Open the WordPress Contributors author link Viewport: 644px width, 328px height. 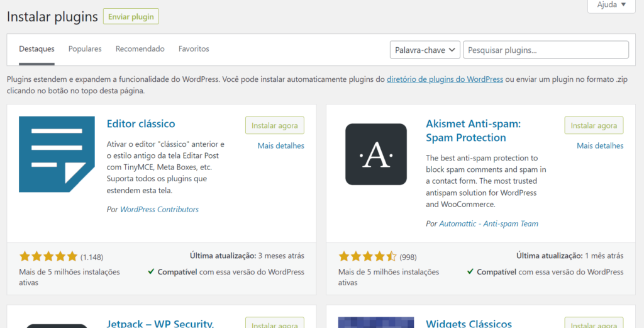point(159,209)
